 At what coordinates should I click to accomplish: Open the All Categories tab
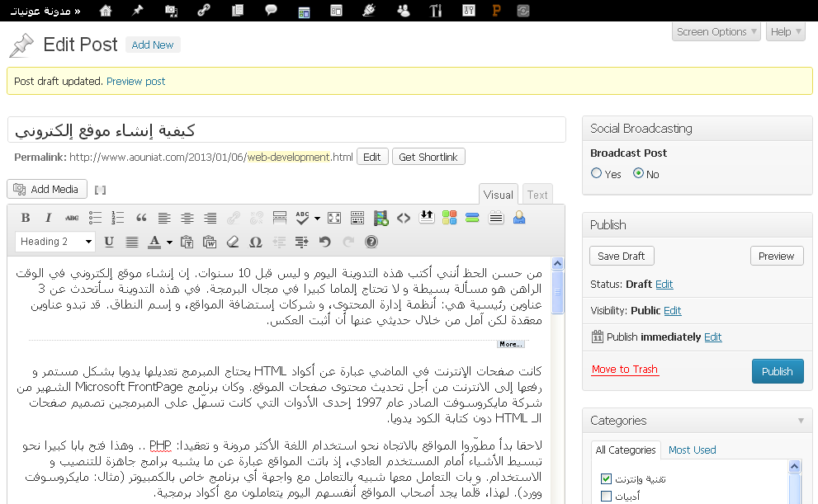coord(626,450)
